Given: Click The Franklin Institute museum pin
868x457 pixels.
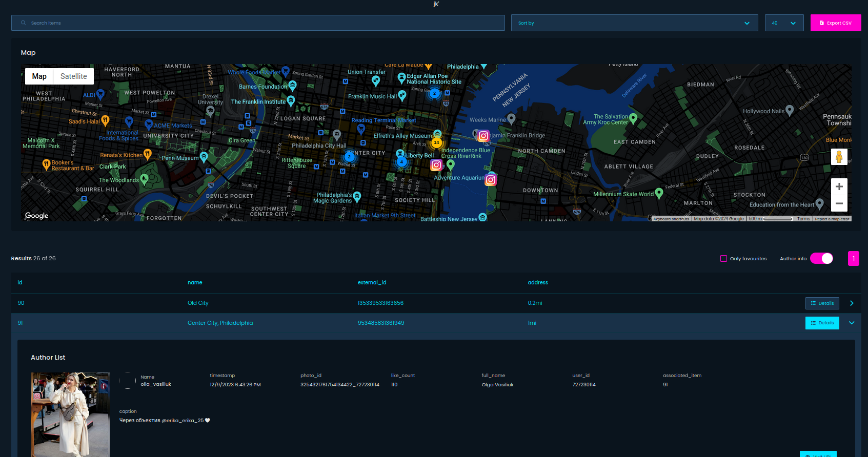Looking at the screenshot, I should (291, 100).
